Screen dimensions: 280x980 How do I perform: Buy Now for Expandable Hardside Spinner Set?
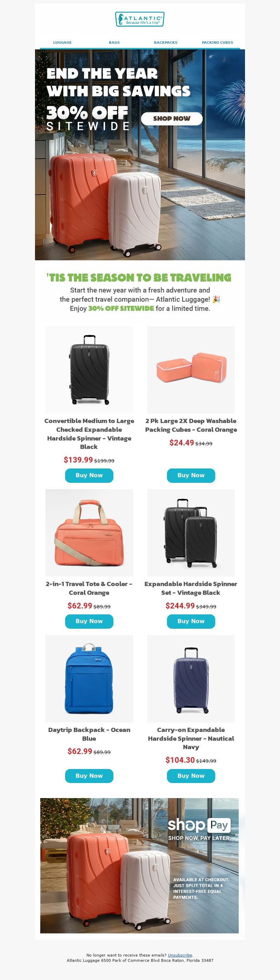191,621
